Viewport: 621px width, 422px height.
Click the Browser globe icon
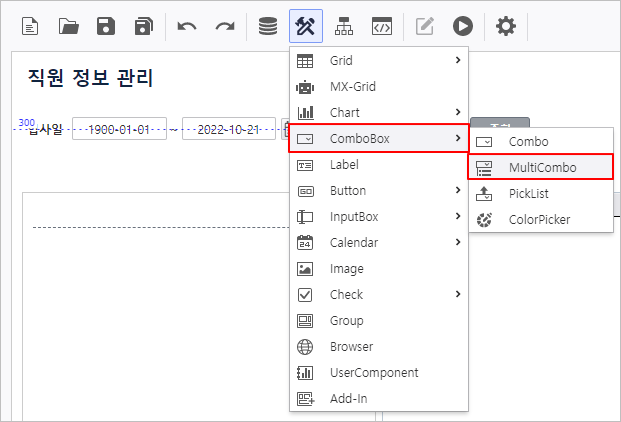[x=305, y=347]
